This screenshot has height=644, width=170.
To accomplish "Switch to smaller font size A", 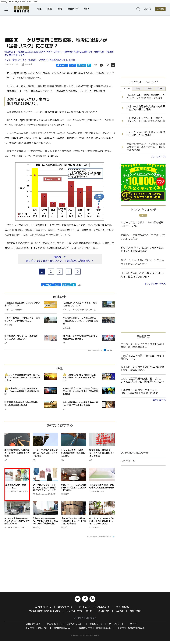I will pos(108,65).
